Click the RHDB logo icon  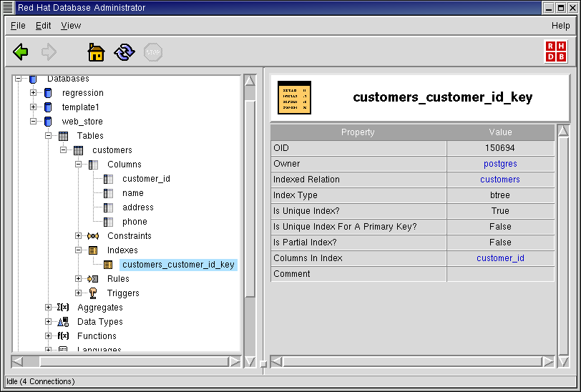tap(556, 52)
